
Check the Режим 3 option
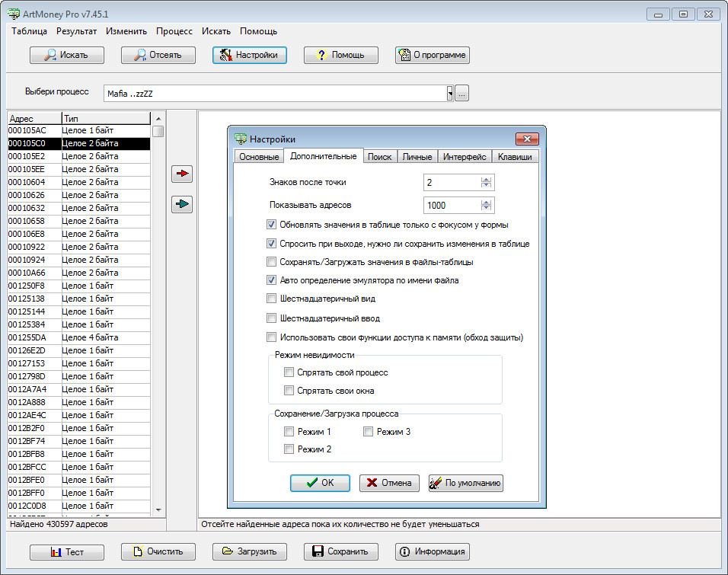coord(368,432)
